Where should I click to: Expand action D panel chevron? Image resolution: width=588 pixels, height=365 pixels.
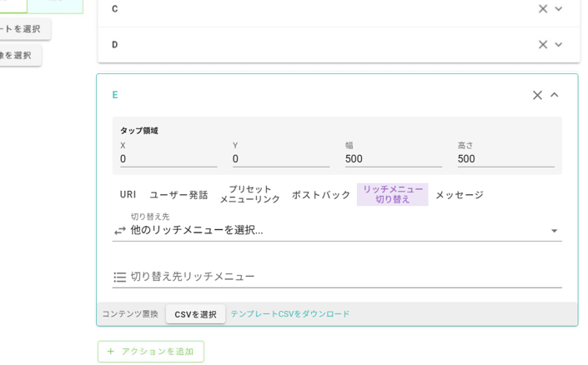(x=559, y=44)
